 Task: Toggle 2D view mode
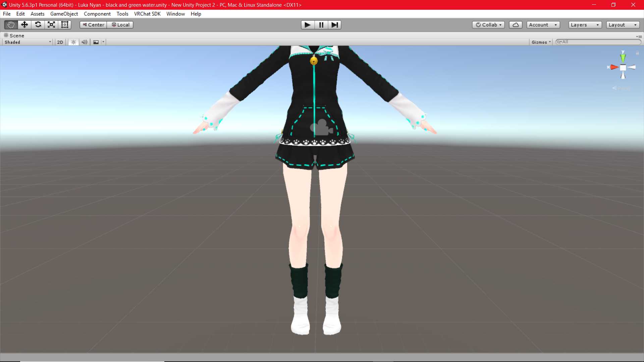click(60, 42)
